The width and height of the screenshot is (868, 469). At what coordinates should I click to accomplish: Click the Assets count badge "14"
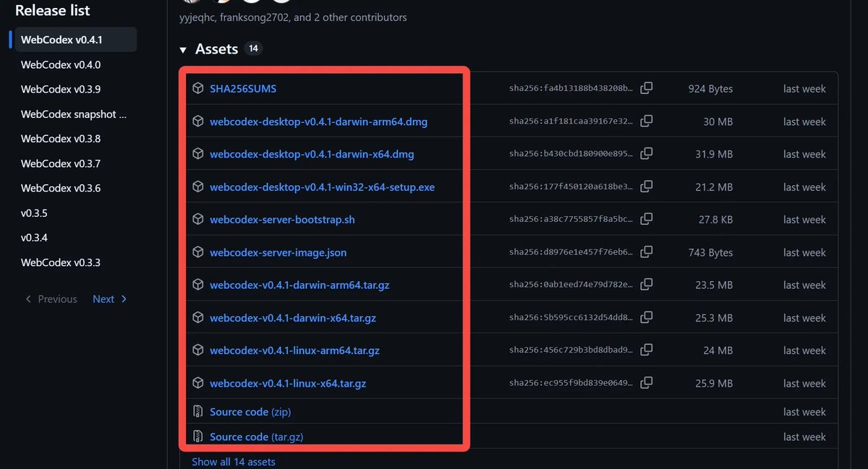[x=253, y=49]
